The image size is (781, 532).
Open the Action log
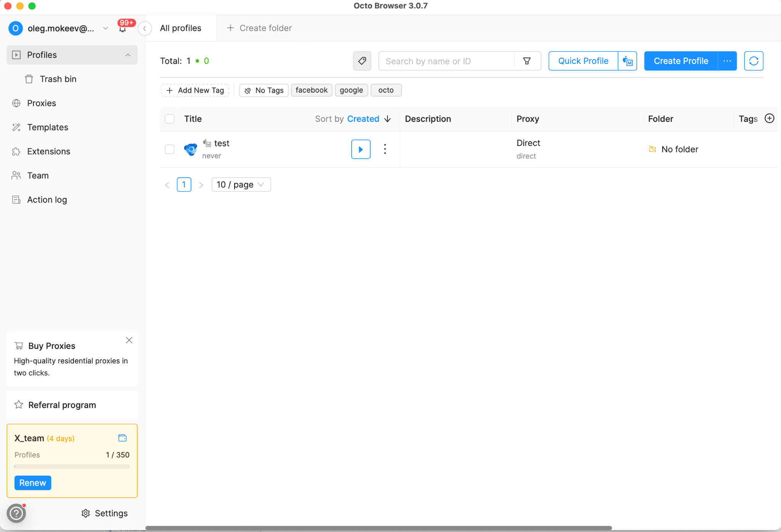tap(47, 200)
